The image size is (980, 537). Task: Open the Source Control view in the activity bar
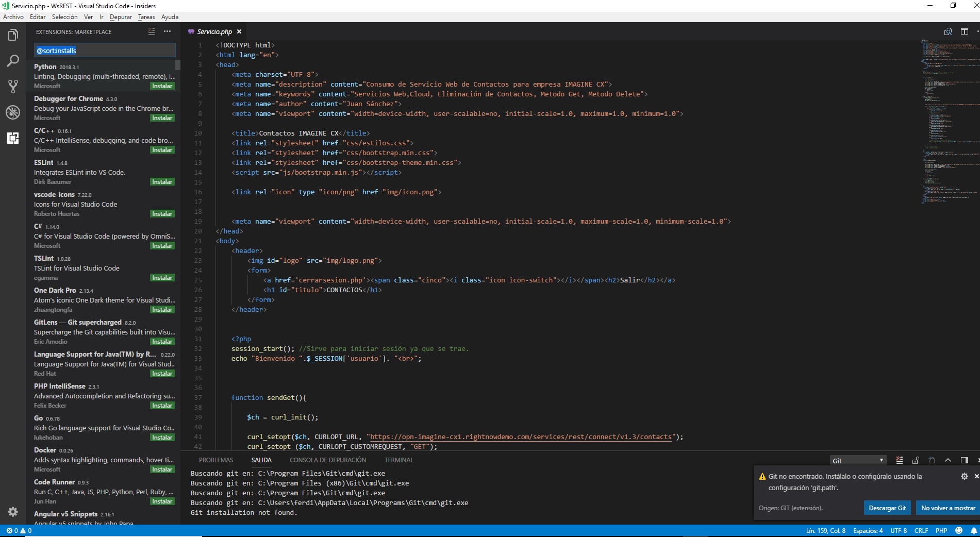(13, 86)
